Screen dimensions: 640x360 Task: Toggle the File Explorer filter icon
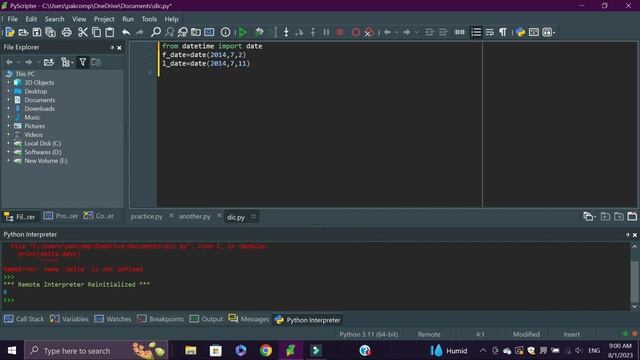[x=82, y=62]
